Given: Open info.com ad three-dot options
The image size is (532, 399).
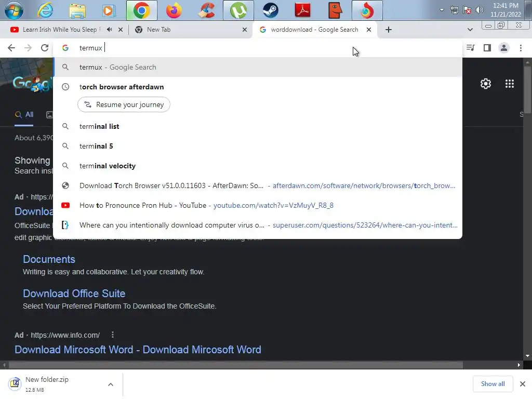Looking at the screenshot, I should (113, 335).
